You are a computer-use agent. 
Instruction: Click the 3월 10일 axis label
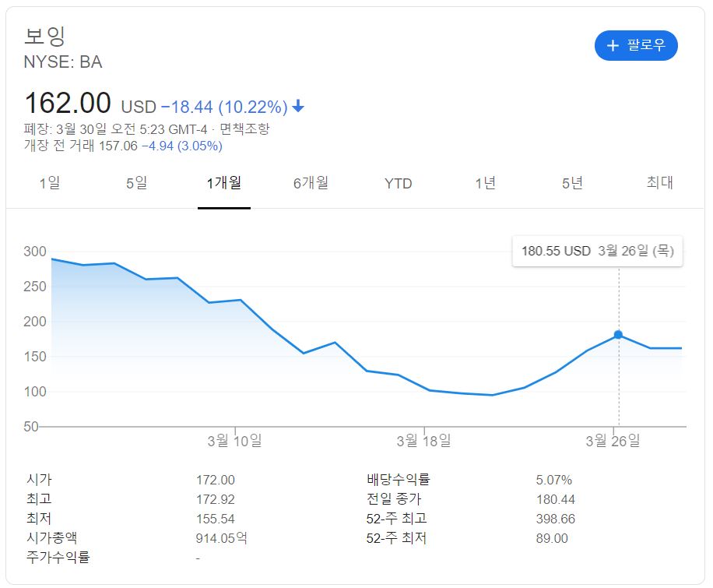234,441
